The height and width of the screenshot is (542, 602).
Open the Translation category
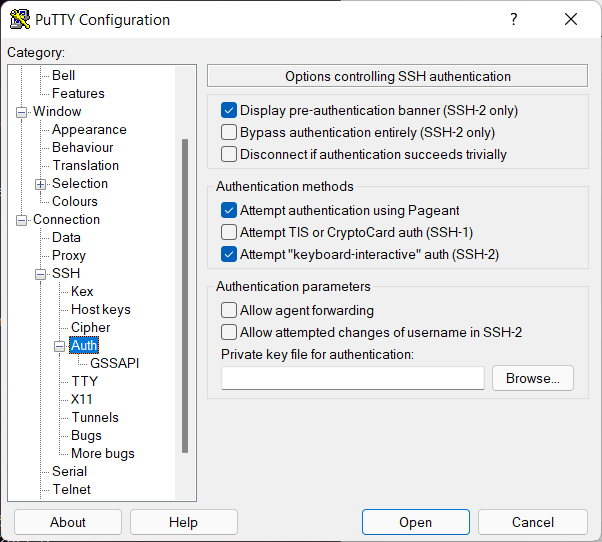(x=86, y=165)
